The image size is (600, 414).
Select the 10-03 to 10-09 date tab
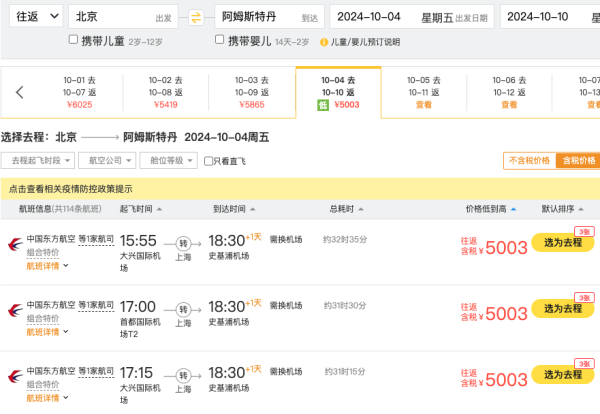coord(252,92)
